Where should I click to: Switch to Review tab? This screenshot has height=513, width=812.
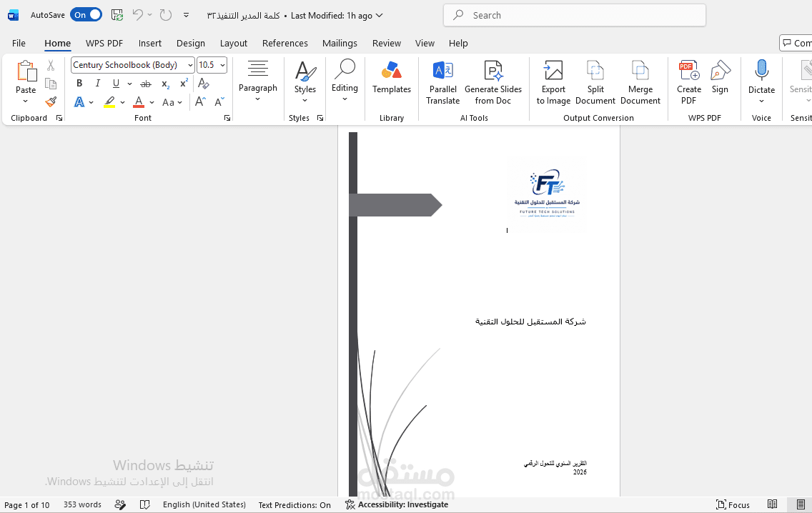(386, 43)
